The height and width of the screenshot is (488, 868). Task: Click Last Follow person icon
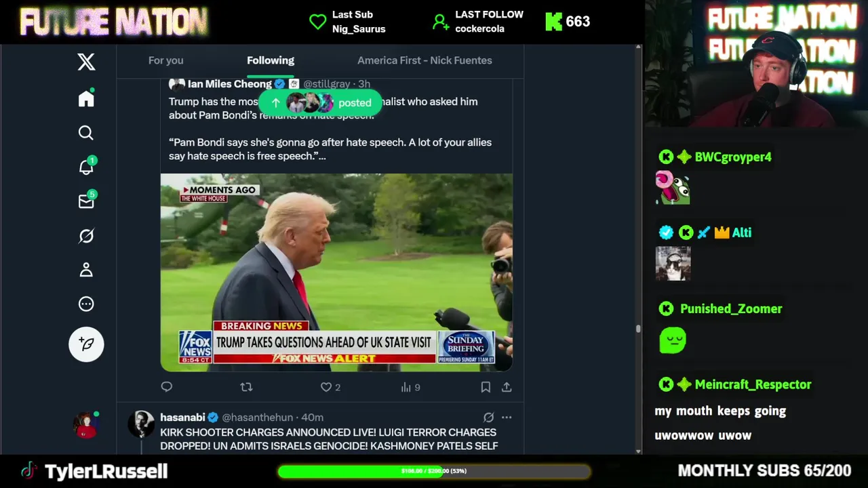[x=441, y=22]
